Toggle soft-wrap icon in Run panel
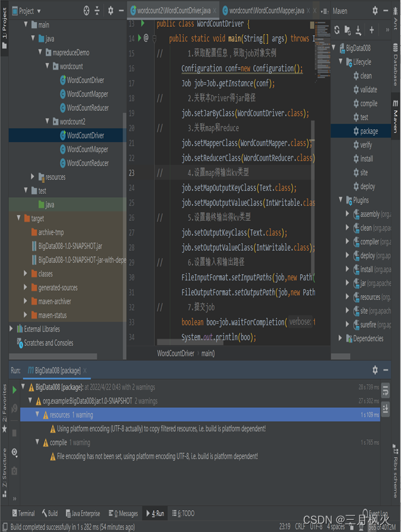The height and width of the screenshot is (532, 401). (x=386, y=391)
